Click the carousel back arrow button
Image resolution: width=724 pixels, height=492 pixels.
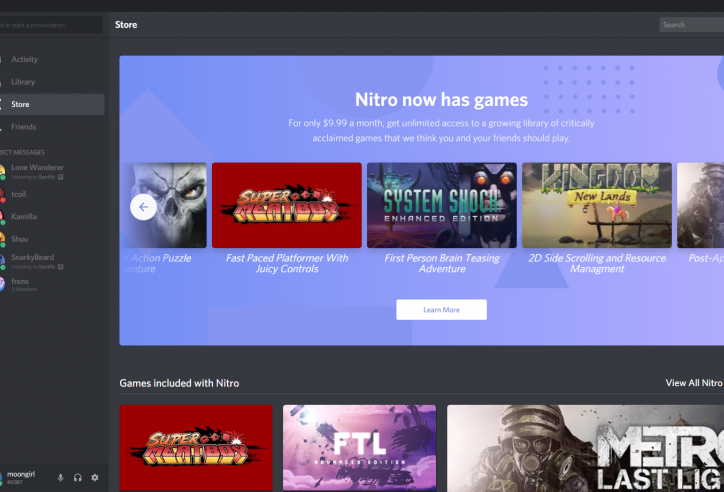[x=143, y=207]
